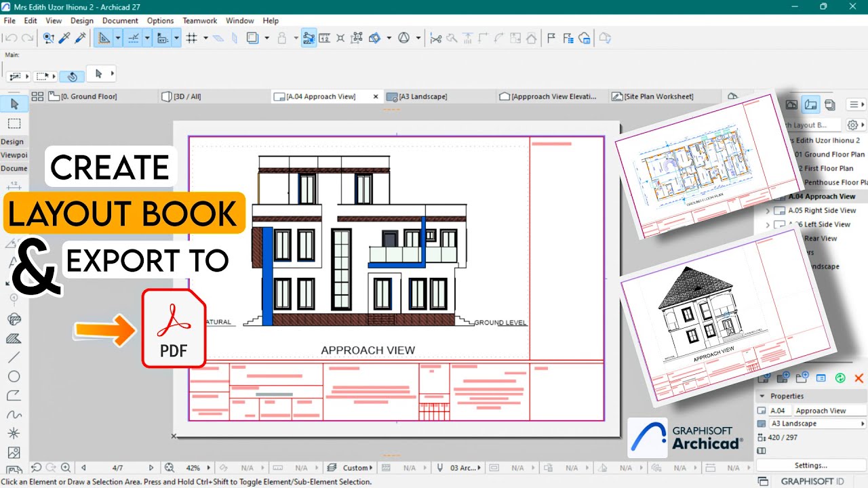Screen dimensions: 868x488
Task: Open the Trace reference dropdown arrow
Action: [x=267, y=38]
